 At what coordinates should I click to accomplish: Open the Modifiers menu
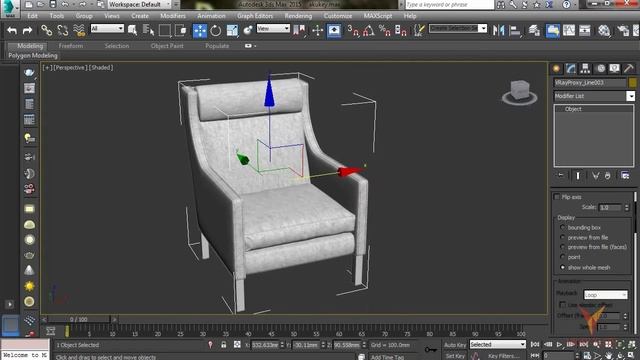click(173, 16)
